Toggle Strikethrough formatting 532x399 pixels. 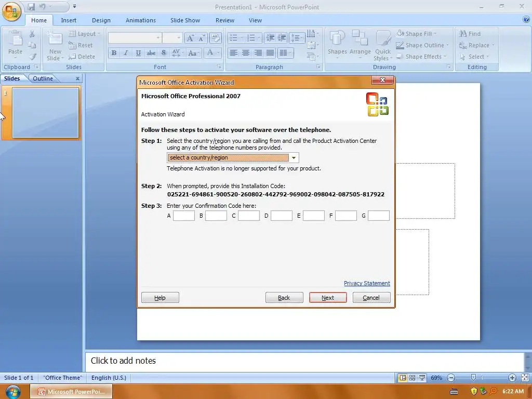click(x=151, y=53)
